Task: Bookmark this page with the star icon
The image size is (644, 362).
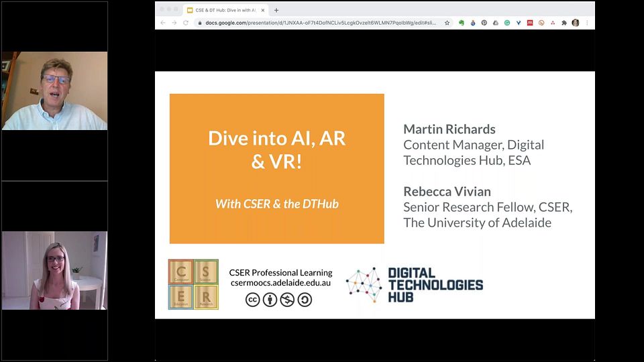Action: [x=447, y=23]
